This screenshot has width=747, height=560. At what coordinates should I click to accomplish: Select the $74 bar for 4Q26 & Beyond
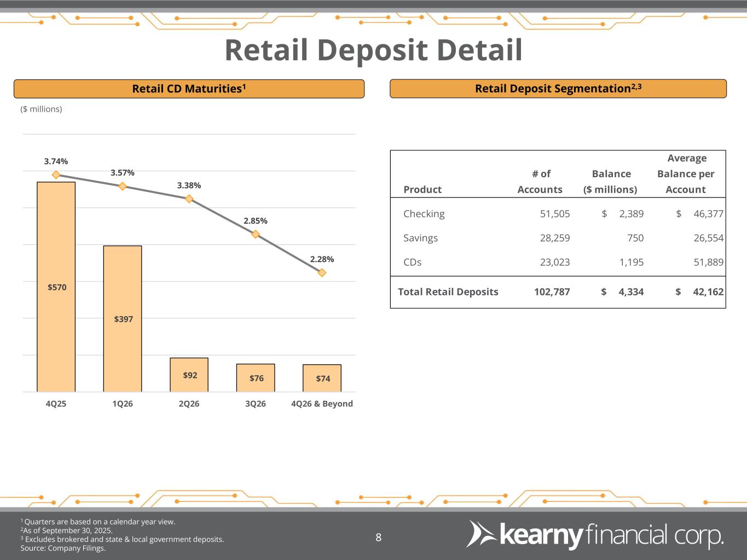pos(322,378)
